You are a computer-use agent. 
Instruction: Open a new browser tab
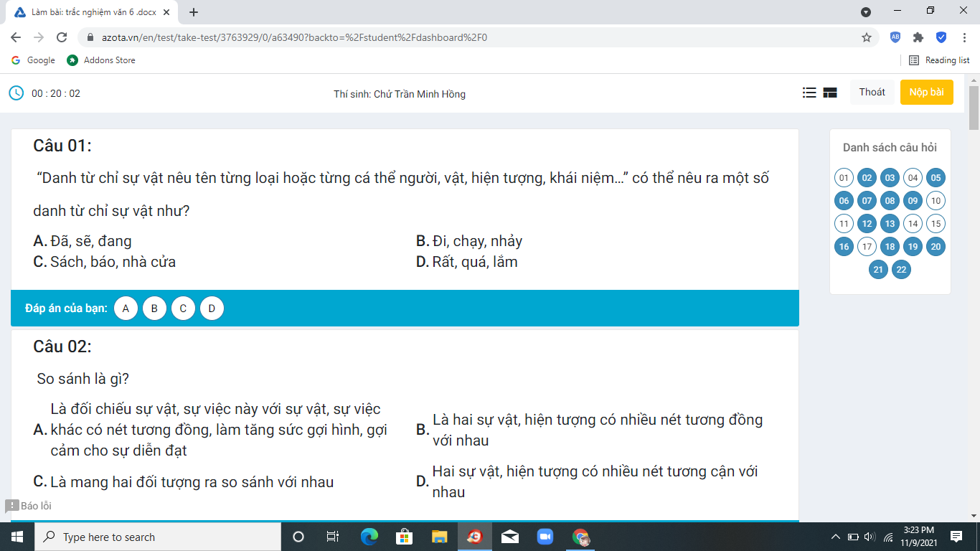click(x=194, y=11)
